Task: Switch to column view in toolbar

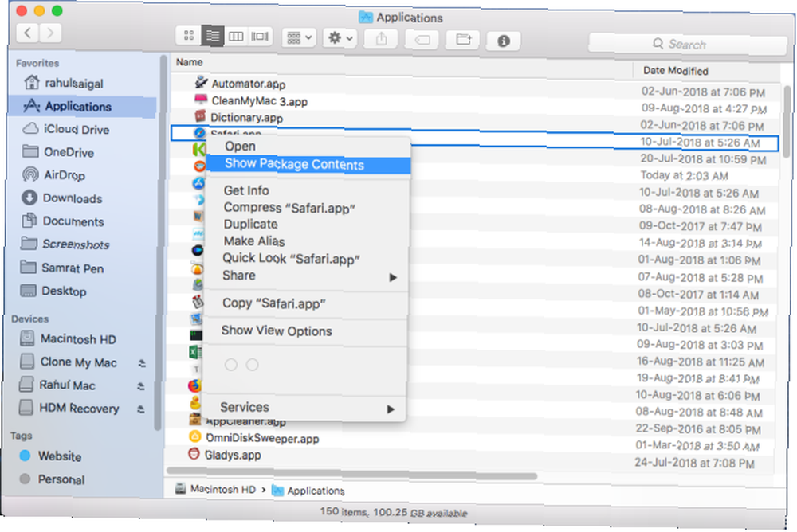Action: (236, 36)
